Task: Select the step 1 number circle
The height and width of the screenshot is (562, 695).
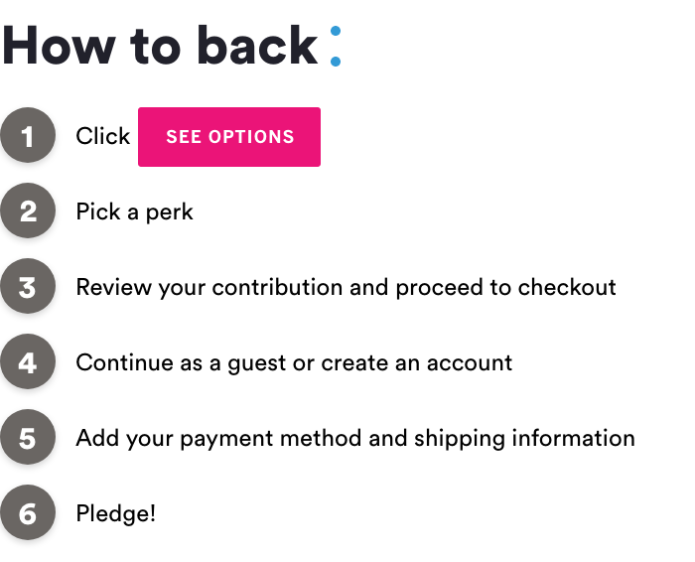Action: click(28, 135)
